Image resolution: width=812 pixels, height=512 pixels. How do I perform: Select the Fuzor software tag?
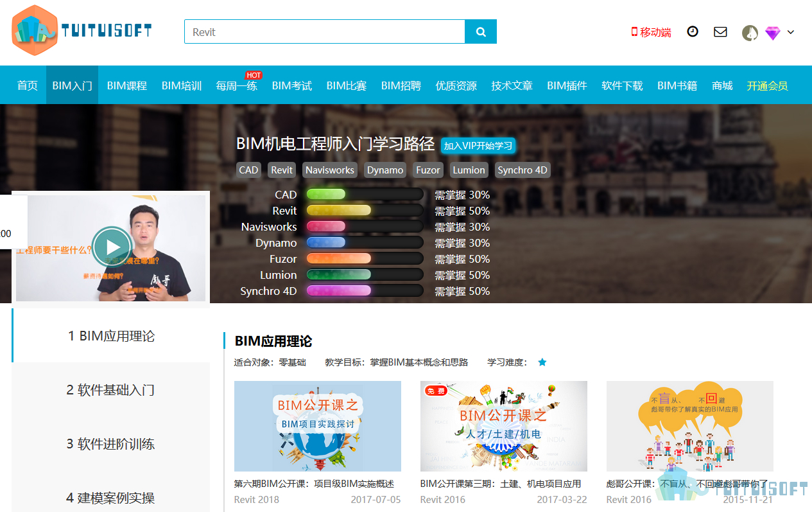[x=428, y=170]
